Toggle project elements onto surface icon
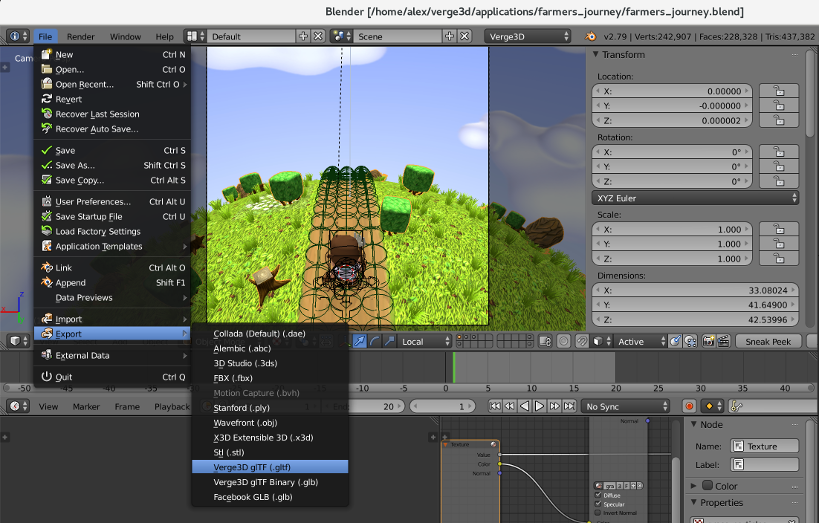819x523 pixels. click(690, 341)
